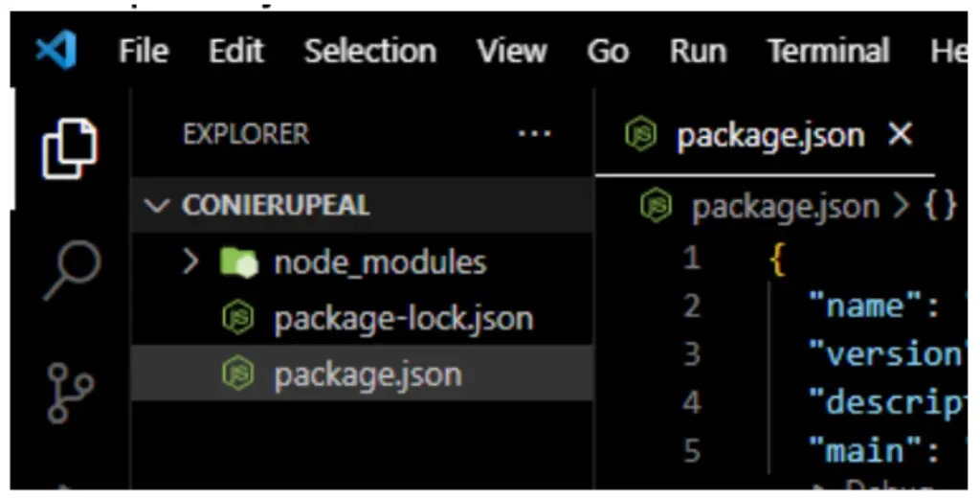Select package-lock.json in the file tree
The height and width of the screenshot is (498, 980).
click(402, 319)
